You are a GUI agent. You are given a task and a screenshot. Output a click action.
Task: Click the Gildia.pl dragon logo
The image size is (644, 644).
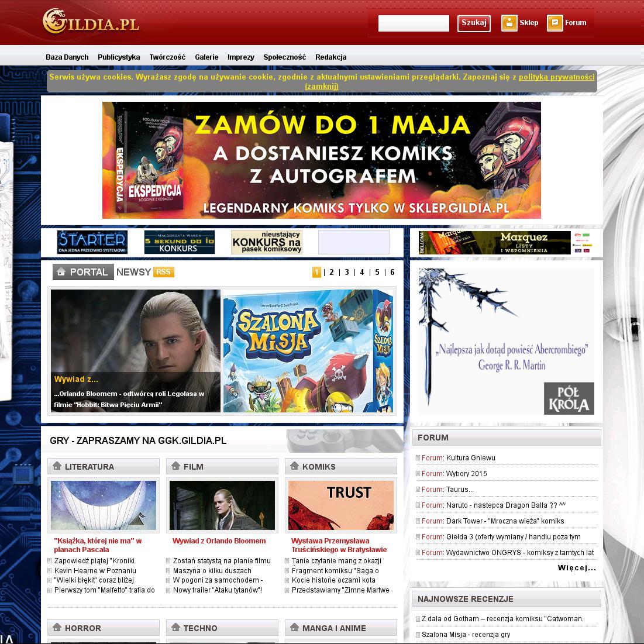(90, 22)
